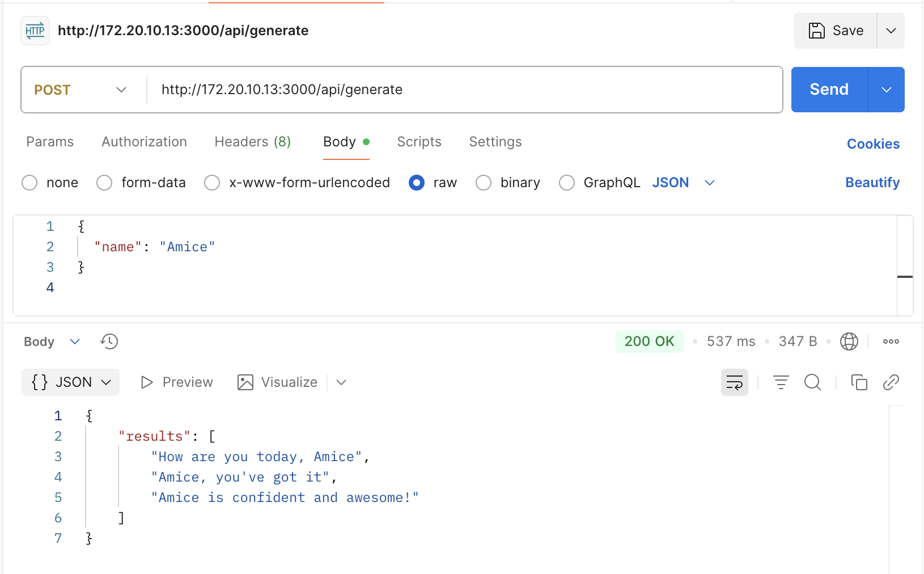Open the network globe icon

coord(849,341)
